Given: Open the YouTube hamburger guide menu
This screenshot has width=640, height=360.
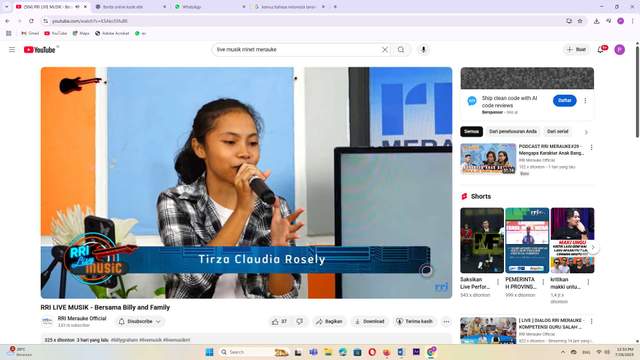Looking at the screenshot, I should click(12, 50).
